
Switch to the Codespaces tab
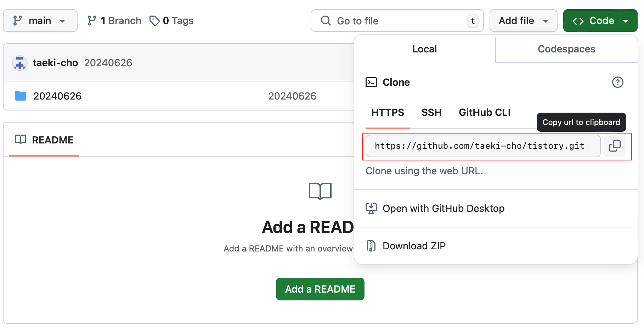pyautogui.click(x=566, y=49)
